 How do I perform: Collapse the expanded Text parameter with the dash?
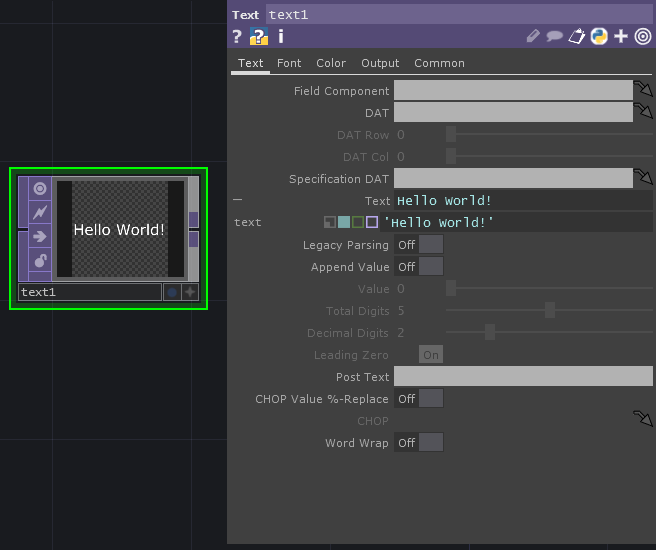[237, 200]
